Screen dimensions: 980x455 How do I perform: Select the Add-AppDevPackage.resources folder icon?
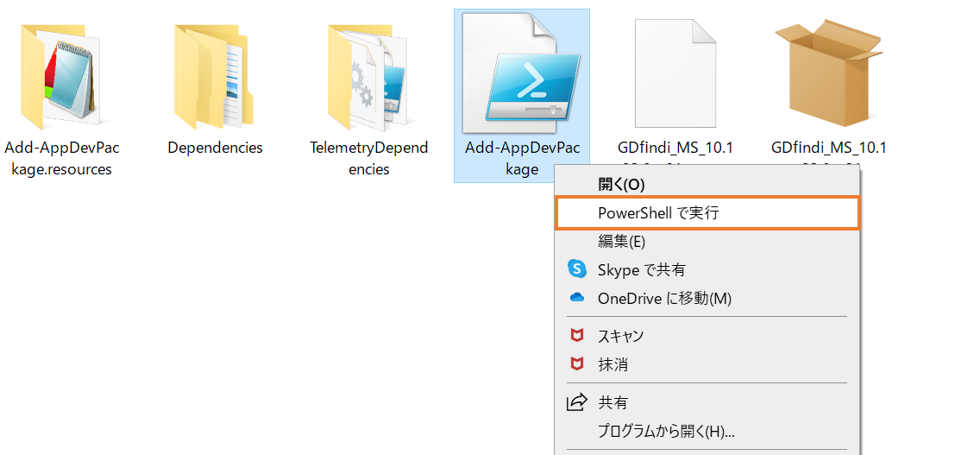tap(61, 75)
